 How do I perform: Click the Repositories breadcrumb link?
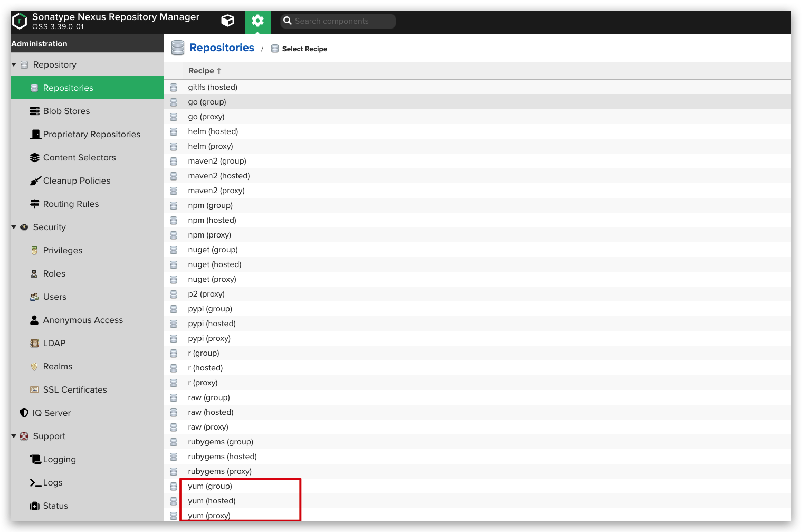222,48
